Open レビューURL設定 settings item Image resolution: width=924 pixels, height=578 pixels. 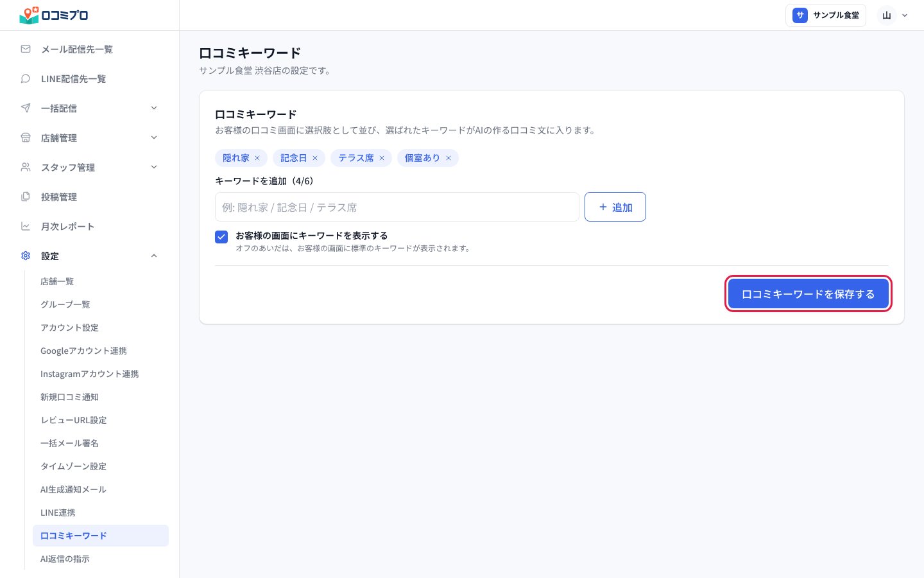point(101,420)
